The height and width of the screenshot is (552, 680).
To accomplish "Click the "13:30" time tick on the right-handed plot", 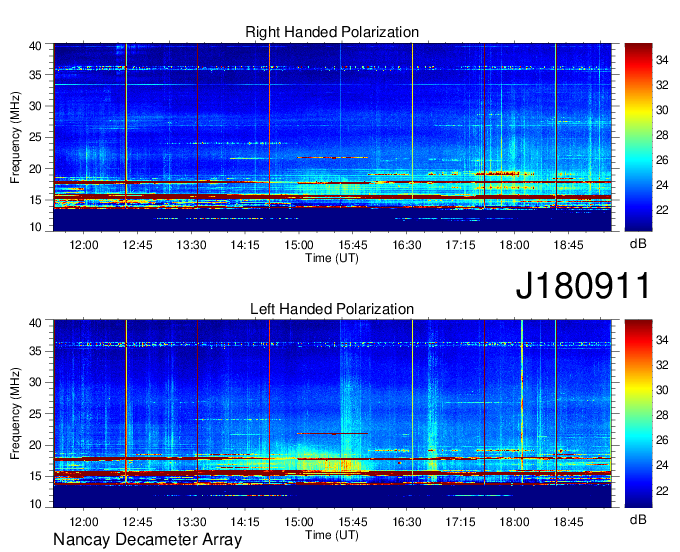I will pos(191,245).
